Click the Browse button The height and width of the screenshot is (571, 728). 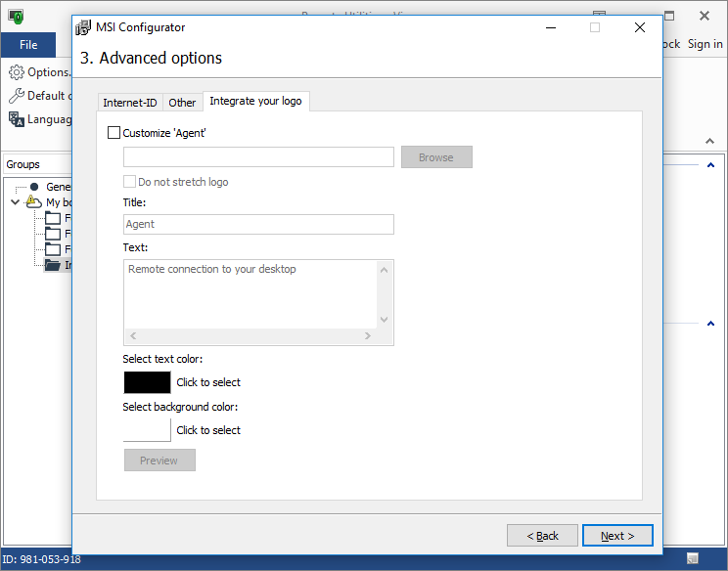(436, 157)
